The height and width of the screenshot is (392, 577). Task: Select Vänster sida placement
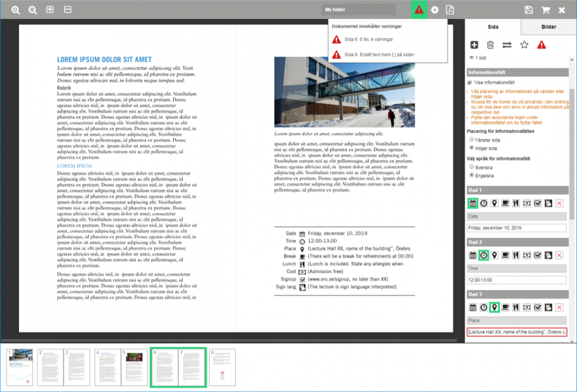[x=471, y=140]
